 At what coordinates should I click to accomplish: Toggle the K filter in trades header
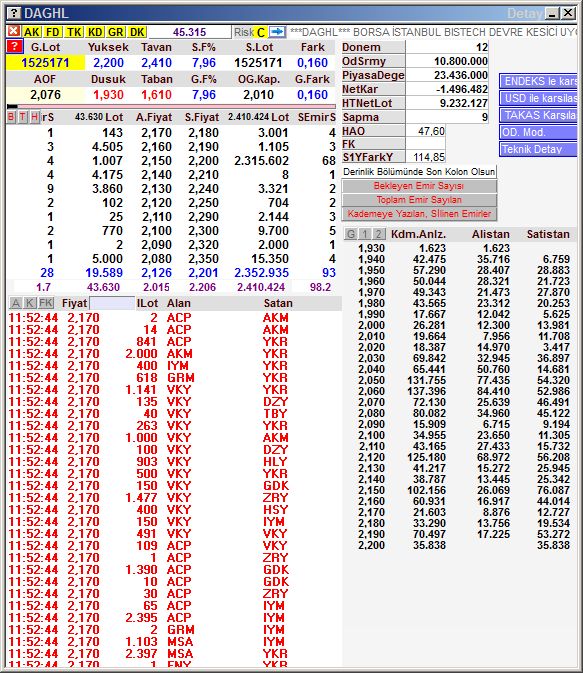tap(30, 303)
